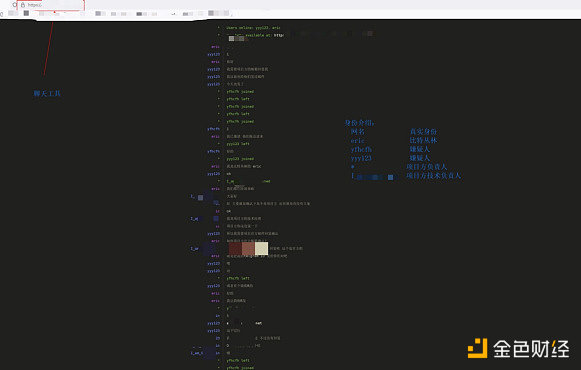Open the http link after 'available at'
Screen dimensions: 581x370
click(x=279, y=35)
